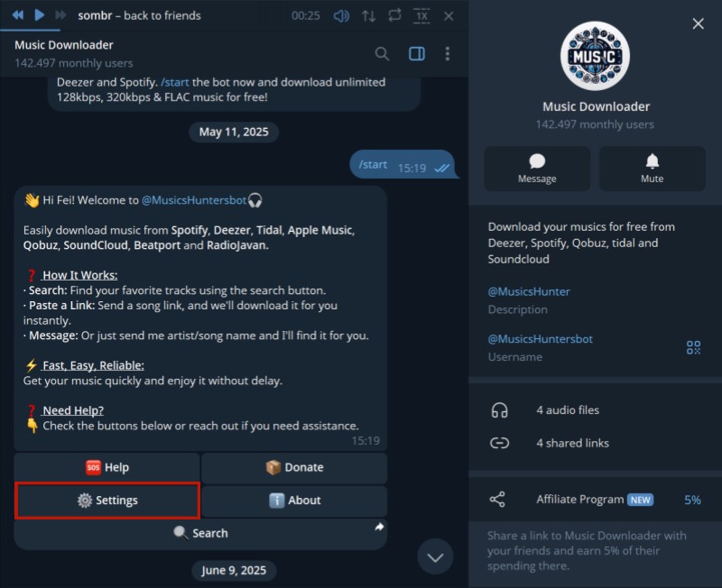The width and height of the screenshot is (722, 588).
Task: Enable repeat for the playing track
Action: click(x=396, y=14)
